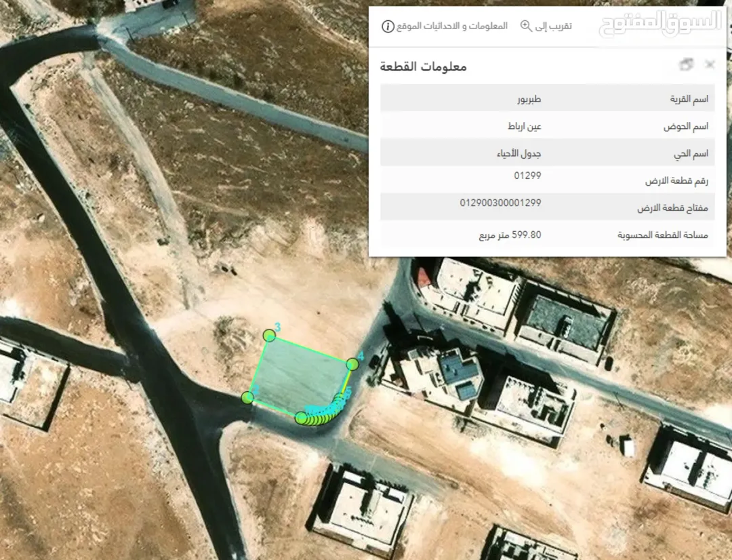
Task: Click the تقريب إلى zoom-to label
Action: (x=553, y=26)
